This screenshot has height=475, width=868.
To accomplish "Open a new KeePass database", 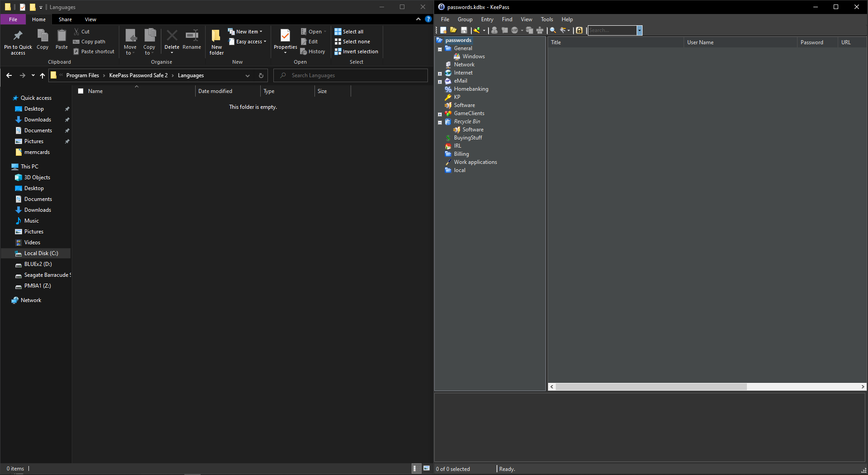I will (444, 30).
